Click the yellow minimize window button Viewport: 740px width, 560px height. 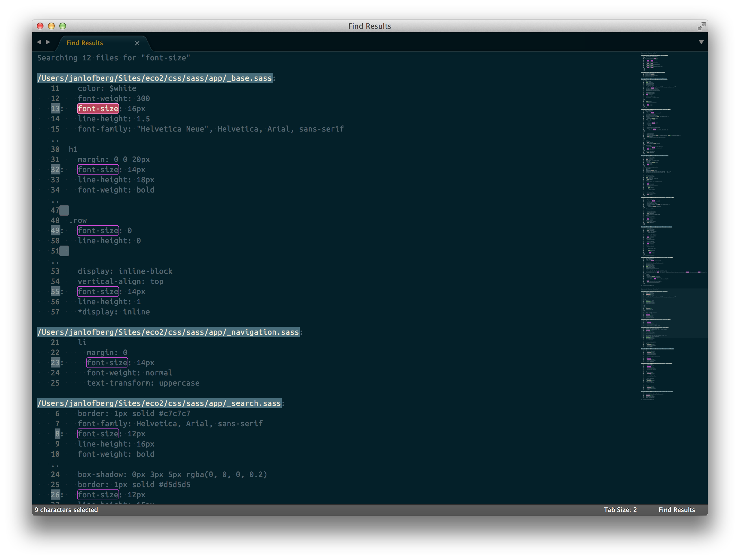pos(51,26)
